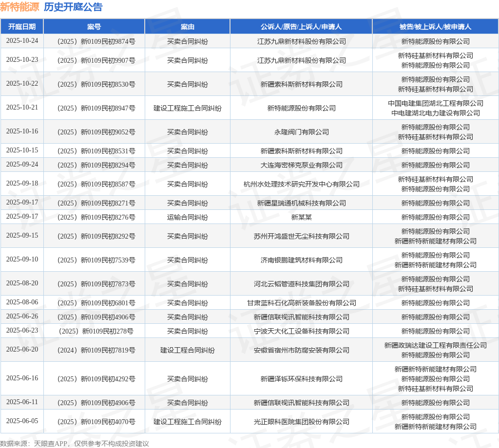Click the 新特能源 title text
This screenshot has width=499, height=448.
[19, 7]
